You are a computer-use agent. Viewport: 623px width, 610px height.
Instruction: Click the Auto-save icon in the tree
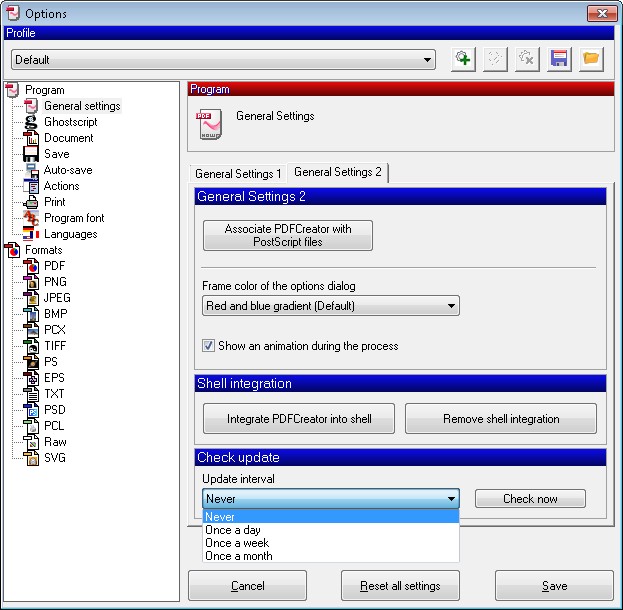[31, 170]
